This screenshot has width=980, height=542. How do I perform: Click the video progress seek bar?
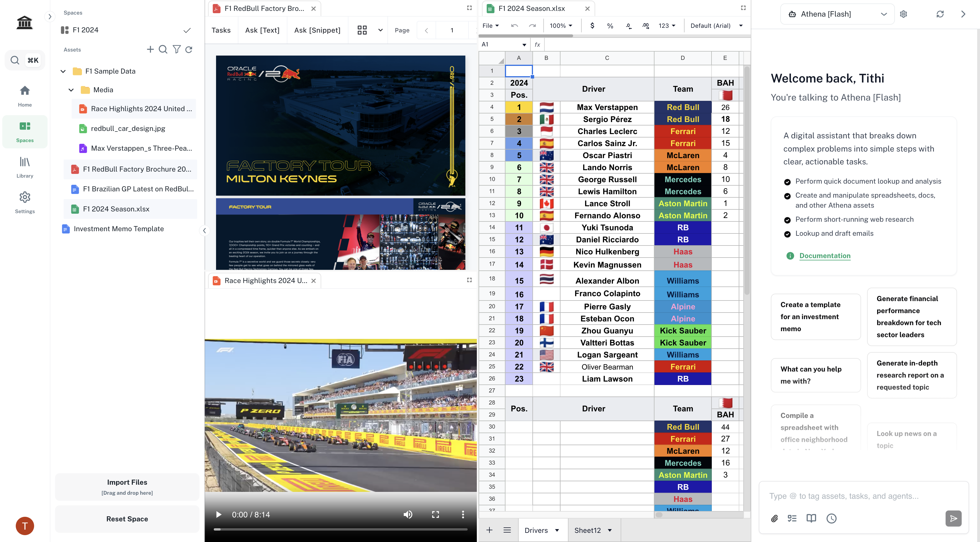[x=340, y=529]
